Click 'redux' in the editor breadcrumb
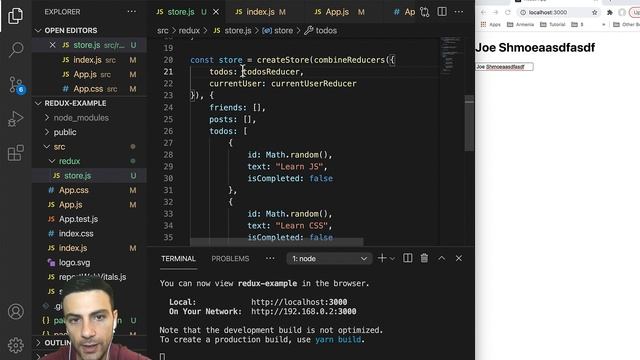640x360 pixels. [x=189, y=31]
